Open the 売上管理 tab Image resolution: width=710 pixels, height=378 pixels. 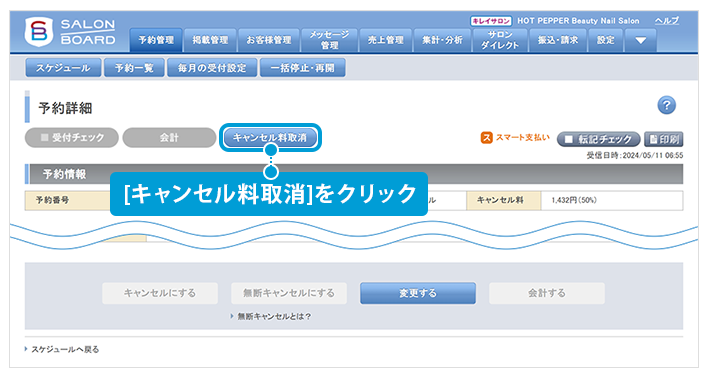point(385,40)
